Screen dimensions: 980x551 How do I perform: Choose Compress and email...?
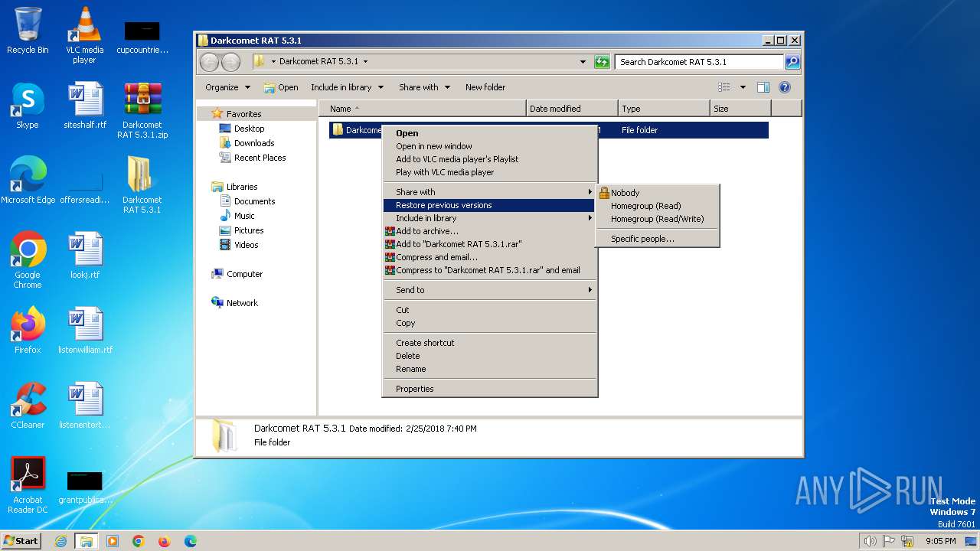489,257
